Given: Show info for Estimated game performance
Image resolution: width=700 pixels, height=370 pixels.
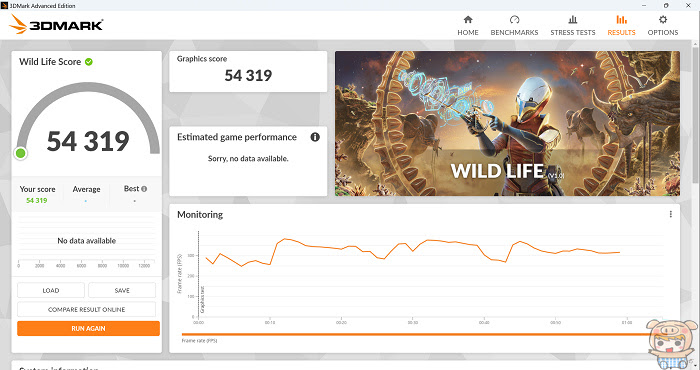Looking at the screenshot, I should click(x=315, y=137).
